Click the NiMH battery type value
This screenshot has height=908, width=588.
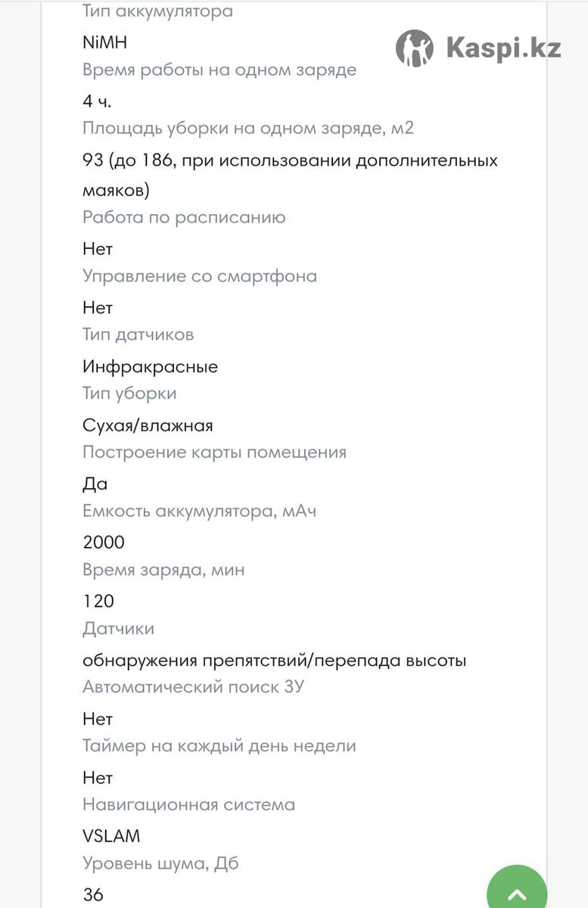[104, 42]
